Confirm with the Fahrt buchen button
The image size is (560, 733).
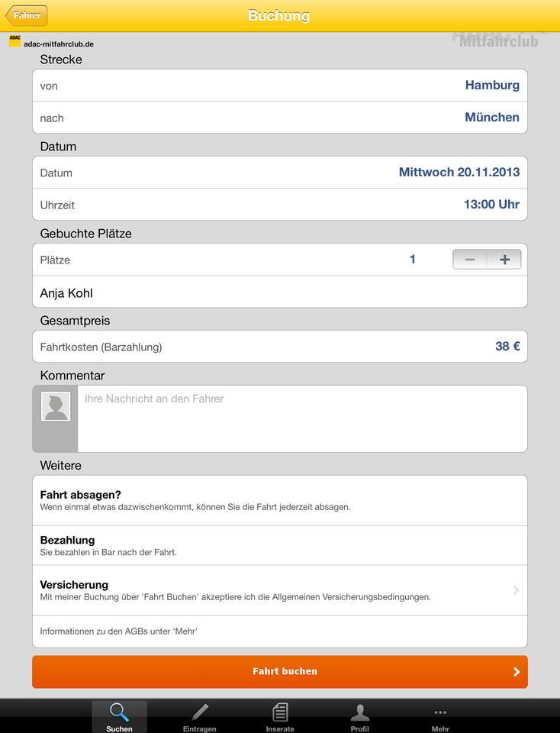(280, 672)
